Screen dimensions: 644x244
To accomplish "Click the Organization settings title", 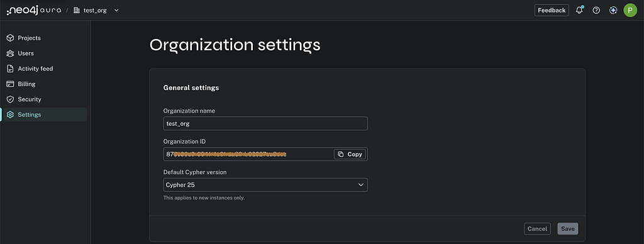I will point(235,45).
